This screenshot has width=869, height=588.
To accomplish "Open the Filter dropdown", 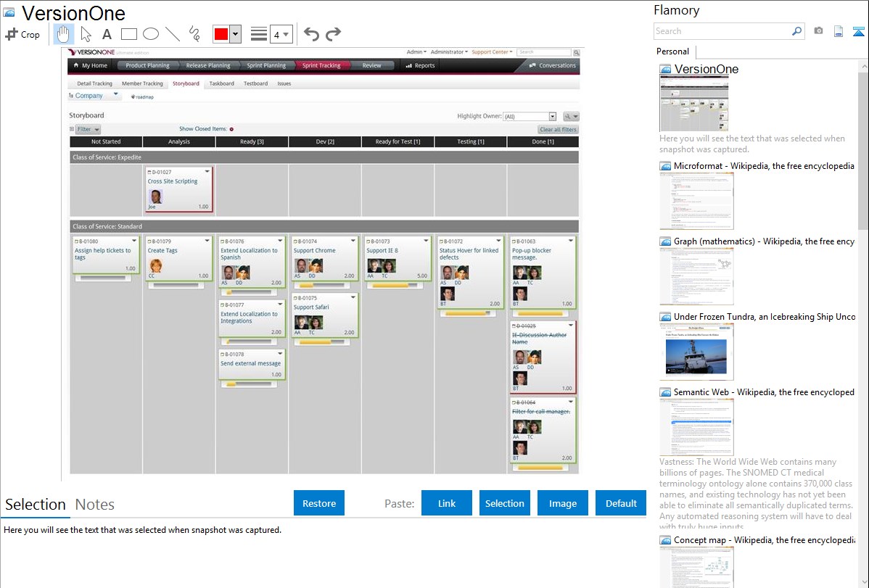I will (88, 129).
